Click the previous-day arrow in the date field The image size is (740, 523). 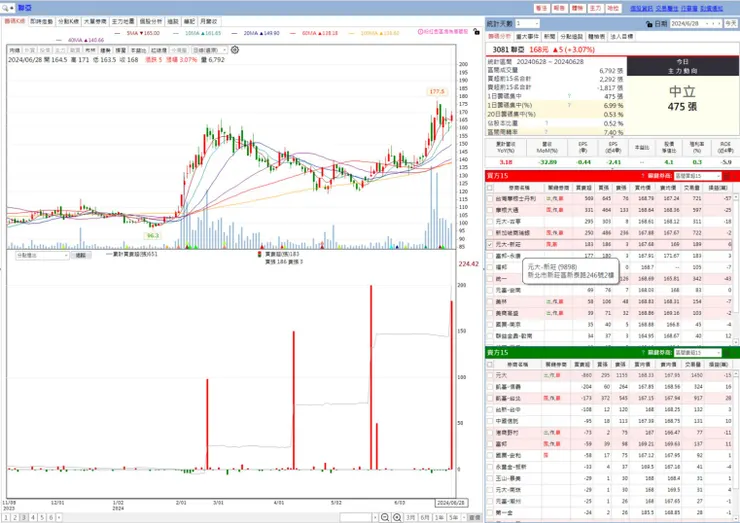pyautogui.click(x=713, y=24)
